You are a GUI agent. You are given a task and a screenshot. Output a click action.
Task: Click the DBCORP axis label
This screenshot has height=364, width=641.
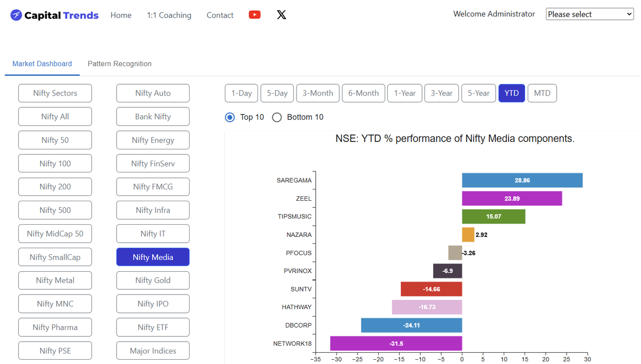click(298, 326)
